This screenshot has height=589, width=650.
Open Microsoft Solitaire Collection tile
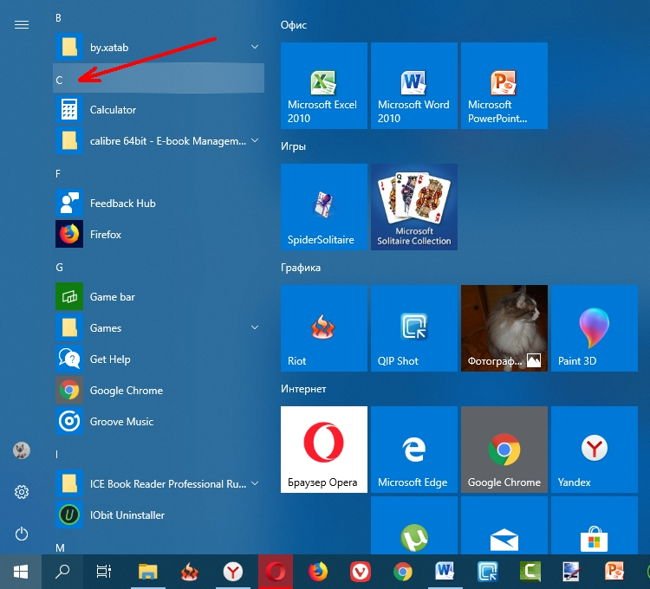point(414,207)
